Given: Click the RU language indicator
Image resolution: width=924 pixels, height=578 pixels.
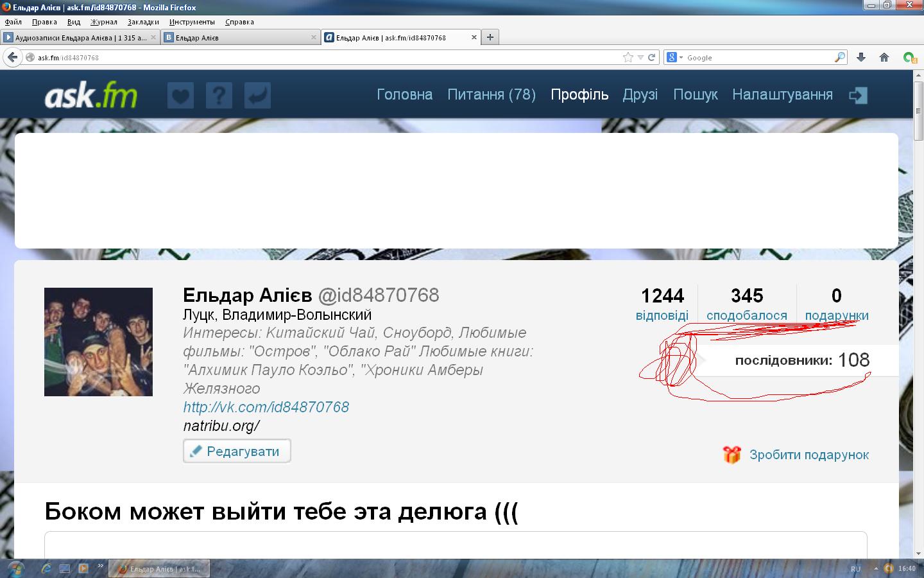Looking at the screenshot, I should (x=855, y=568).
